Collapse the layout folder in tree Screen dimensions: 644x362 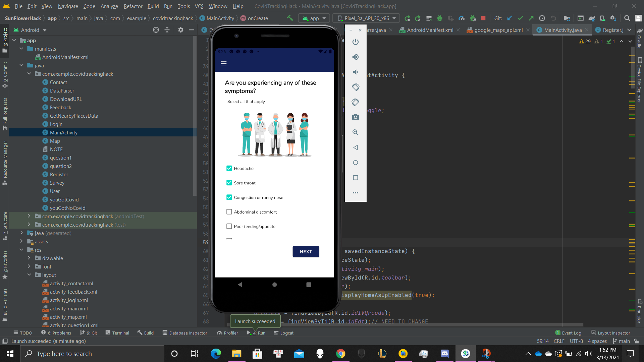tap(29, 275)
